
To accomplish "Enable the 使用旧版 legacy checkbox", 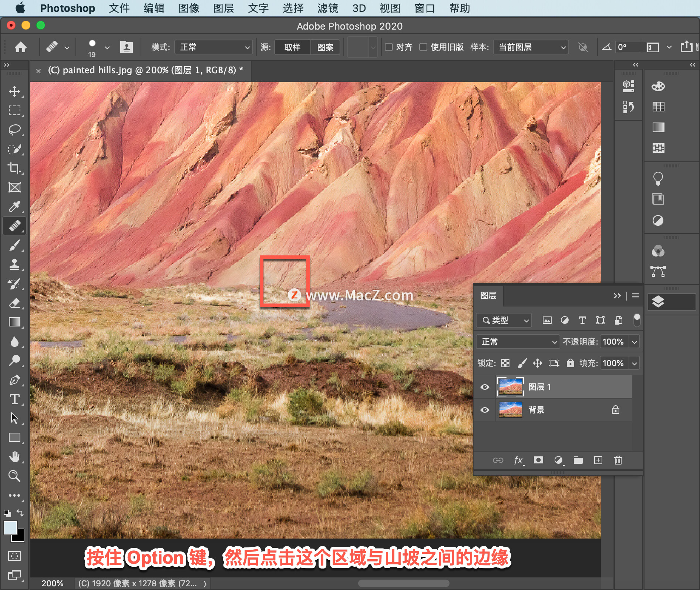I will (x=423, y=47).
